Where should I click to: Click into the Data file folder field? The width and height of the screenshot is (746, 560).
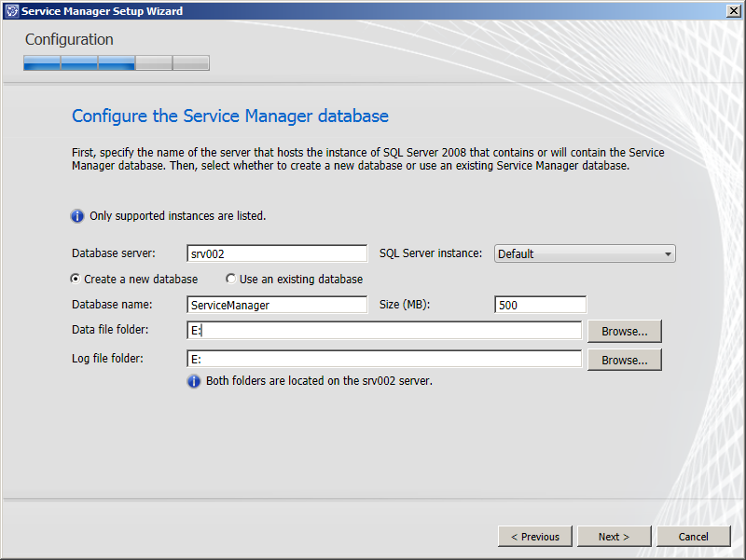click(x=384, y=331)
